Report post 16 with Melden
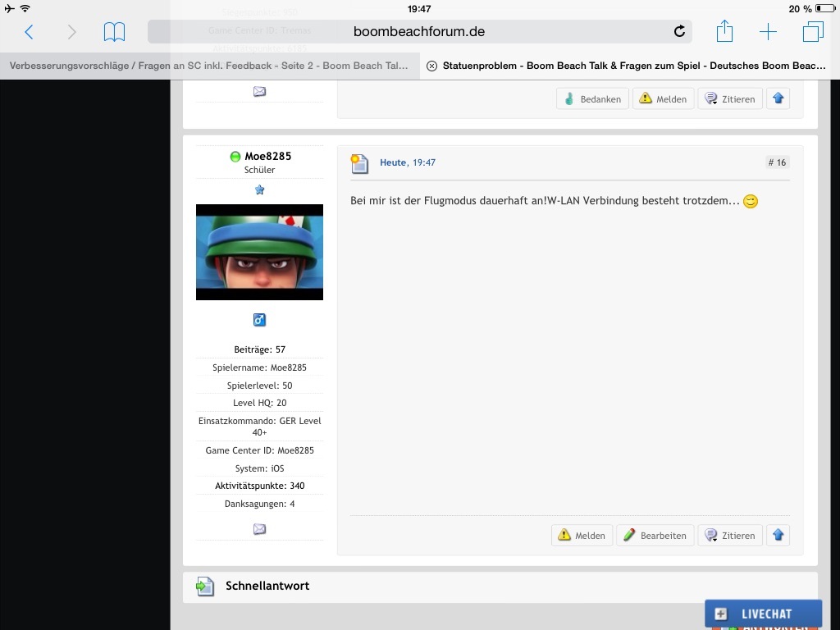The image size is (840, 630). 582,536
